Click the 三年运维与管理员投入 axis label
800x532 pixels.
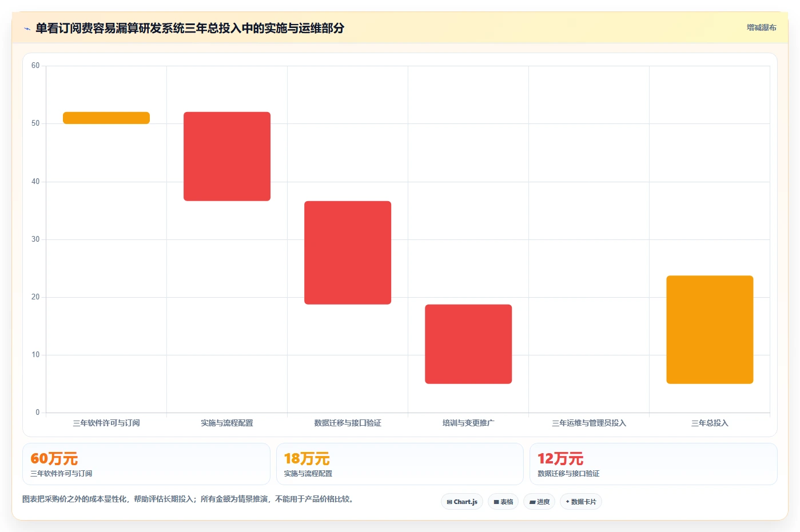(x=589, y=423)
